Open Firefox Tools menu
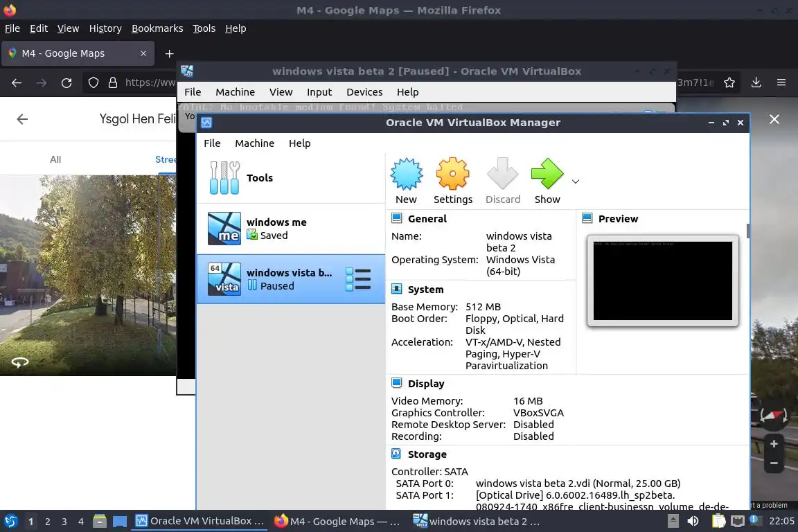The width and height of the screenshot is (798, 532). pos(204,28)
